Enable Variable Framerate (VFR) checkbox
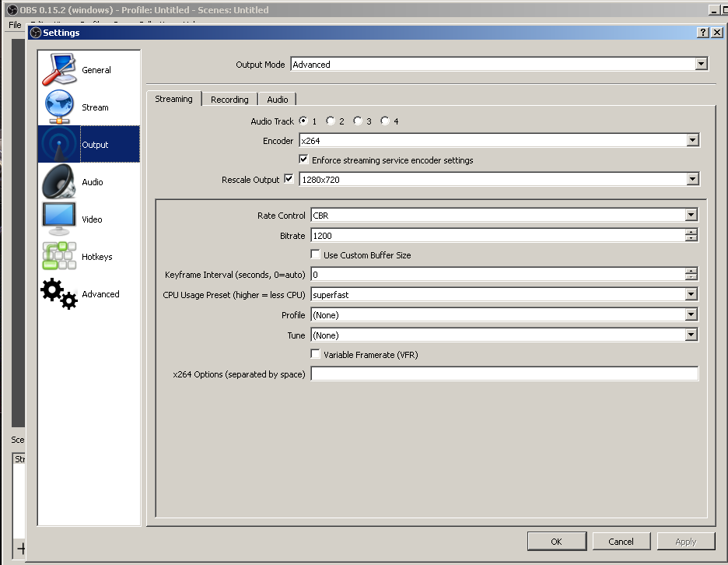Screen dimensions: 728x565 pyautogui.click(x=316, y=355)
